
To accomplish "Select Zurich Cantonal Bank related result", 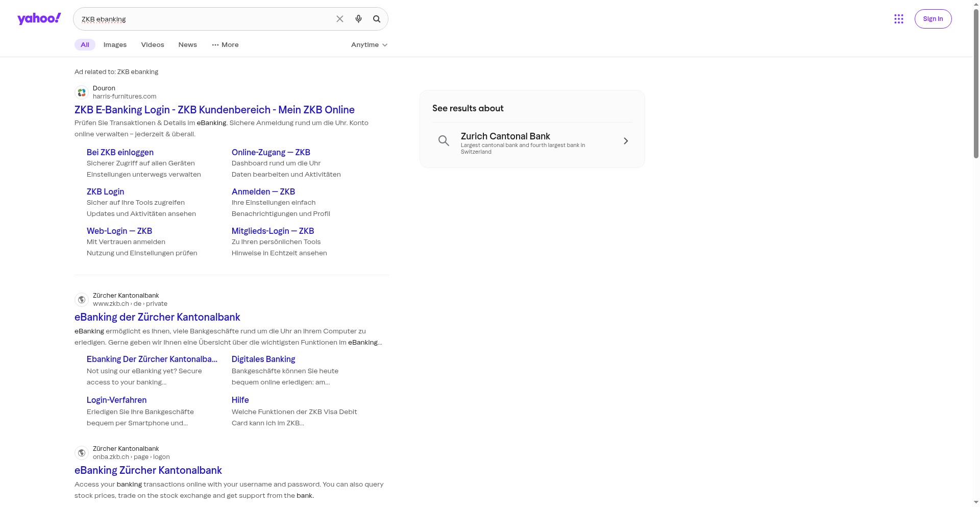I will [532, 141].
